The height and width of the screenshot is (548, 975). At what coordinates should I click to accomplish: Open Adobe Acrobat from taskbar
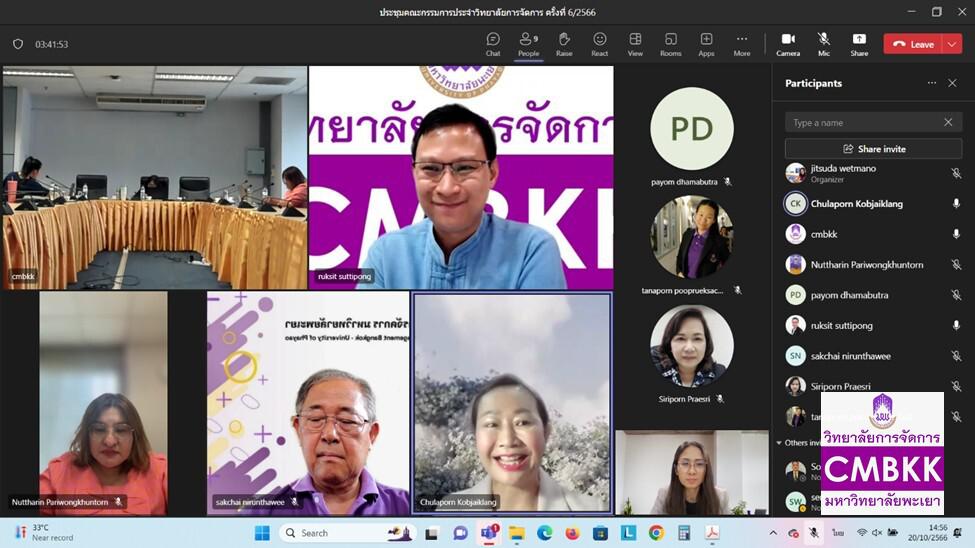click(712, 533)
